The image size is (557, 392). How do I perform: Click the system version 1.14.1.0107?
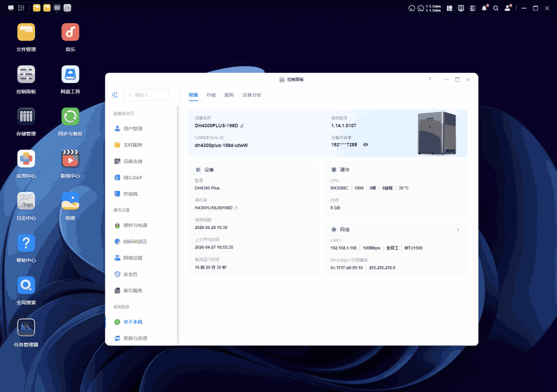pyautogui.click(x=343, y=126)
